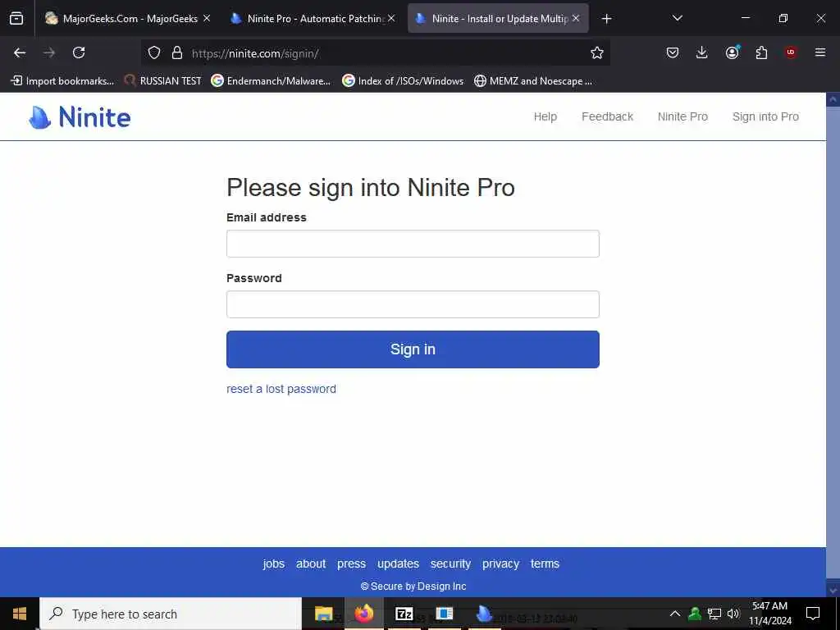This screenshot has height=630, width=840.
Task: Open the shield tracking protection icon
Action: pyautogui.click(x=154, y=53)
